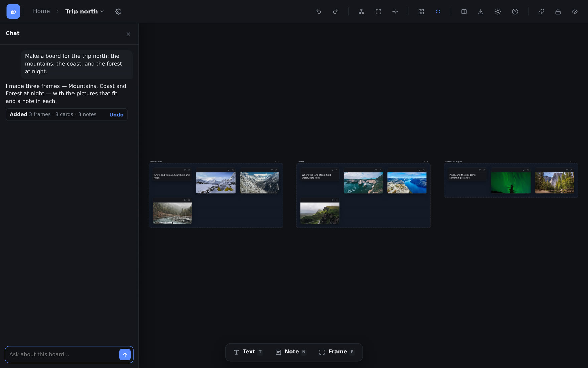This screenshot has width=588, height=368.
Task: Click diamond icon on snowy tents card
Action: click(228, 170)
